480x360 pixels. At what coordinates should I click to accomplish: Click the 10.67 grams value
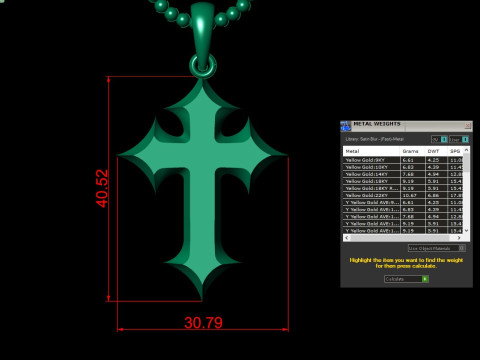410,195
